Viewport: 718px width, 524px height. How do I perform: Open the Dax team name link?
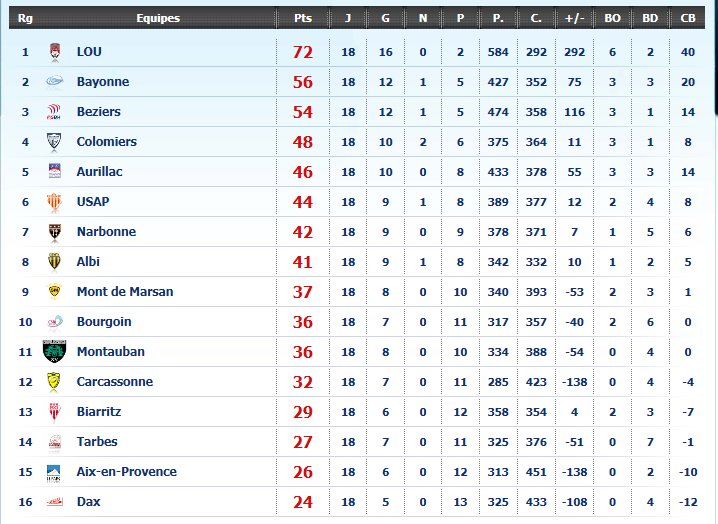[88, 502]
